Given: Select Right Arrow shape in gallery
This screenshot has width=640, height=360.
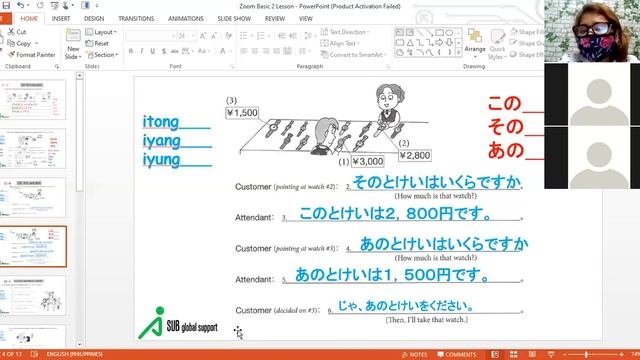Looking at the screenshot, I should pos(439,42).
